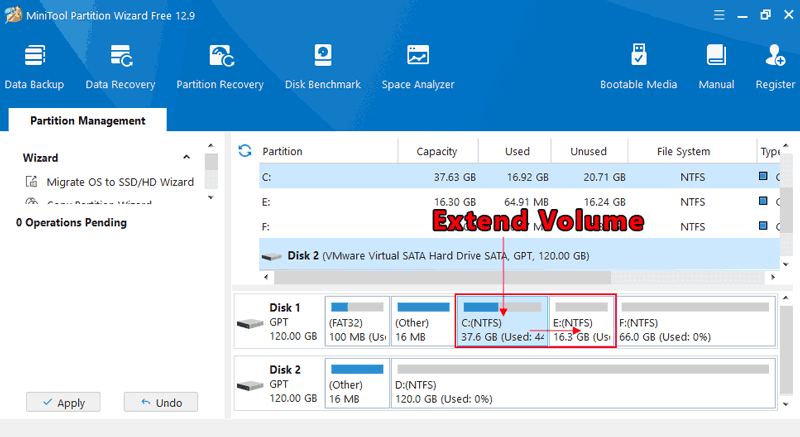This screenshot has width=800, height=437.
Task: Select the D: NTFS block on Disk 2
Action: click(582, 383)
